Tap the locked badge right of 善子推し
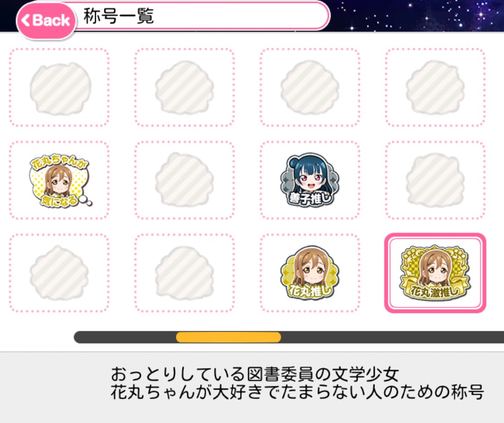The width and height of the screenshot is (504, 423). (x=435, y=180)
